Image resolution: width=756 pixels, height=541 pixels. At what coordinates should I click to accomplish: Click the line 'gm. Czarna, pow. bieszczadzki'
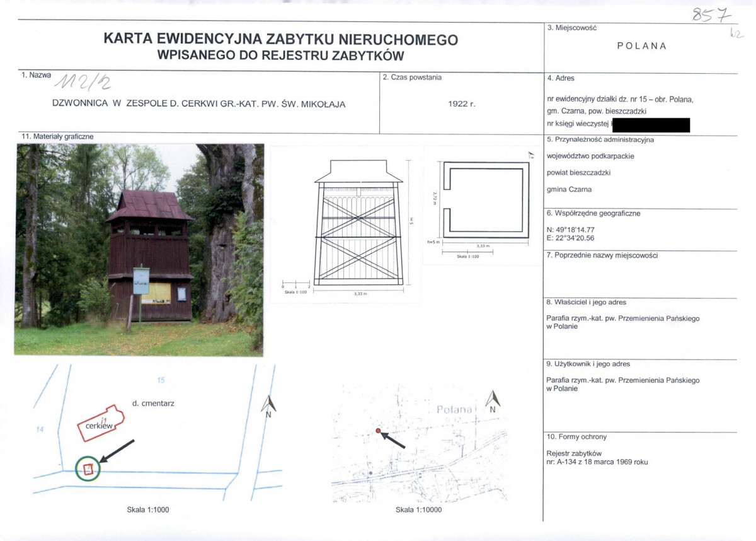tap(597, 111)
